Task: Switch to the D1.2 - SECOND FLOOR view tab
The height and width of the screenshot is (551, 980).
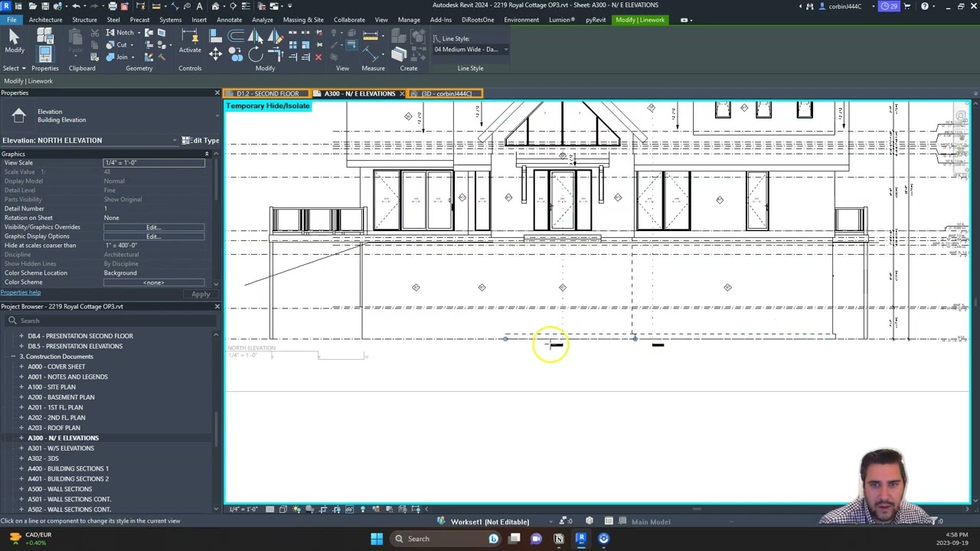Action: coord(267,93)
